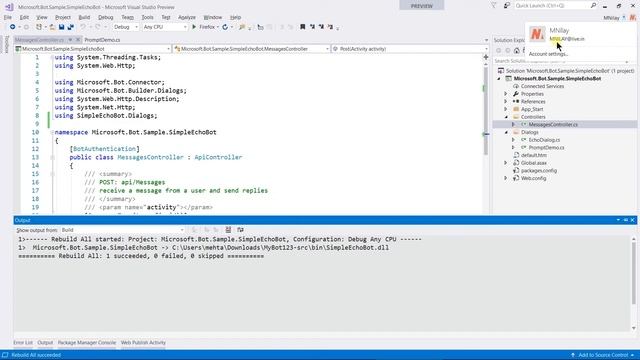Click Add to Source Control button
640x360 pixels.
[603, 355]
